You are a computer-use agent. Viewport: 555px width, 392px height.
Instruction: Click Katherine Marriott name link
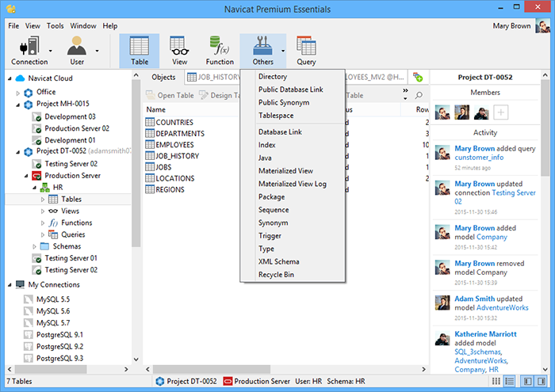click(485, 334)
